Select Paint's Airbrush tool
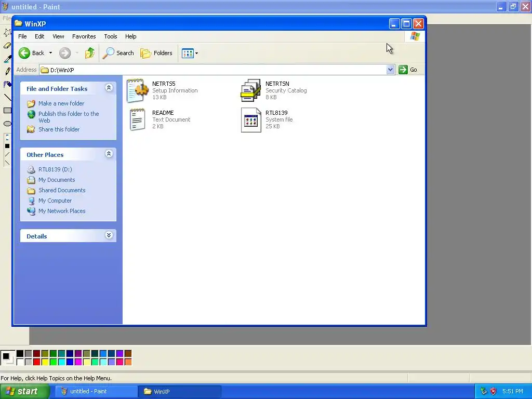This screenshot has width=532, height=399. (7, 84)
